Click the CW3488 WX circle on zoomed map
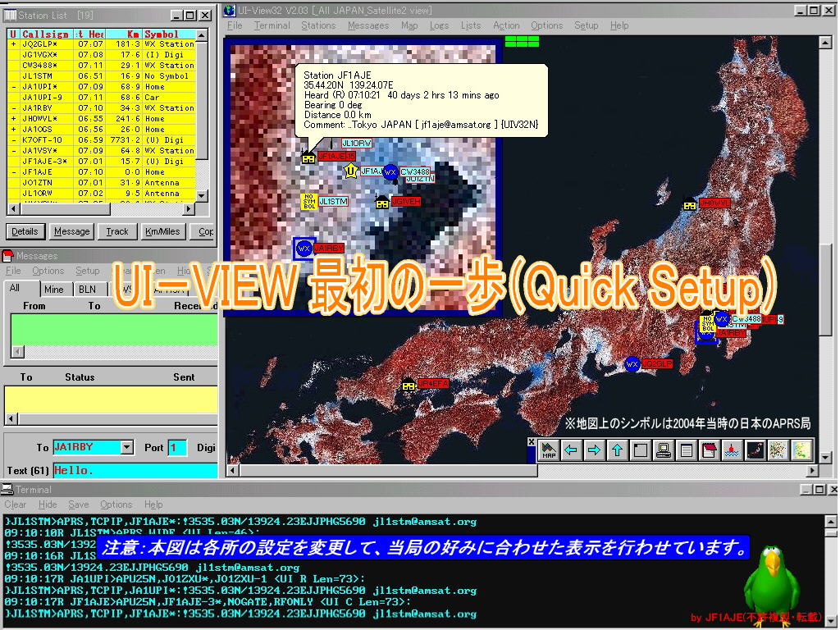Viewport: 840px width, 630px height. click(390, 172)
